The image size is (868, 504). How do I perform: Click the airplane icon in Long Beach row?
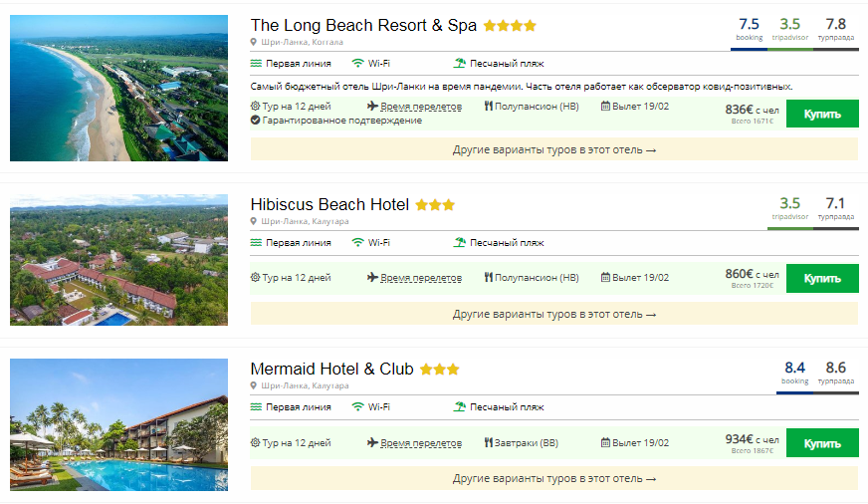coord(372,107)
